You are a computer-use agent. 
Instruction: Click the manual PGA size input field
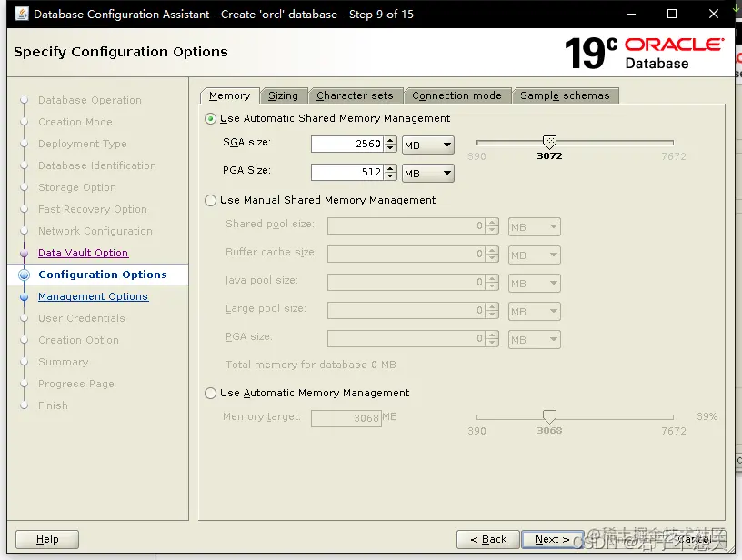coord(406,339)
